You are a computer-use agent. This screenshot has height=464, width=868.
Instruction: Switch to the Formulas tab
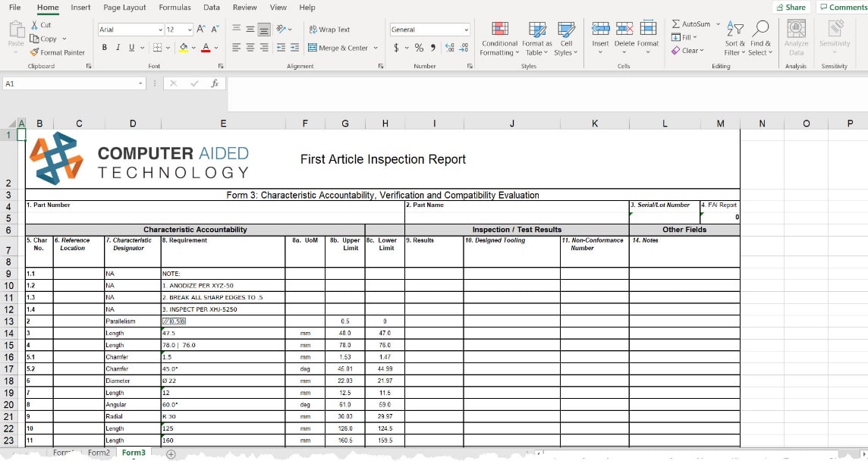(175, 7)
